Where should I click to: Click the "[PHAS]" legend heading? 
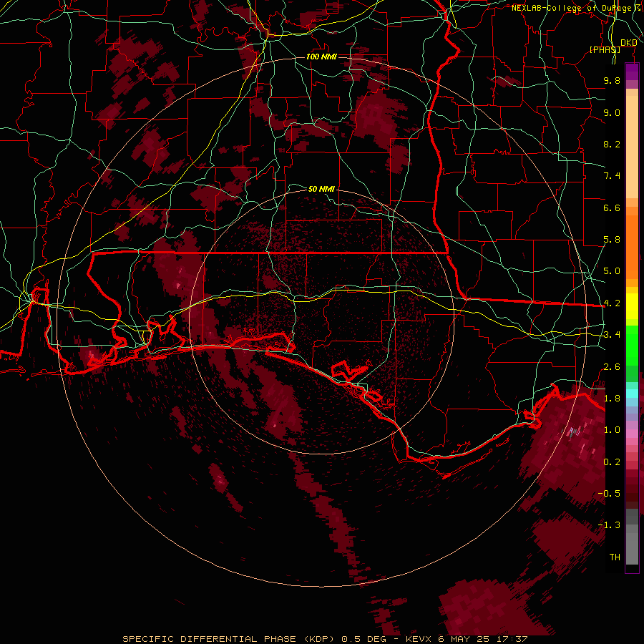click(605, 49)
